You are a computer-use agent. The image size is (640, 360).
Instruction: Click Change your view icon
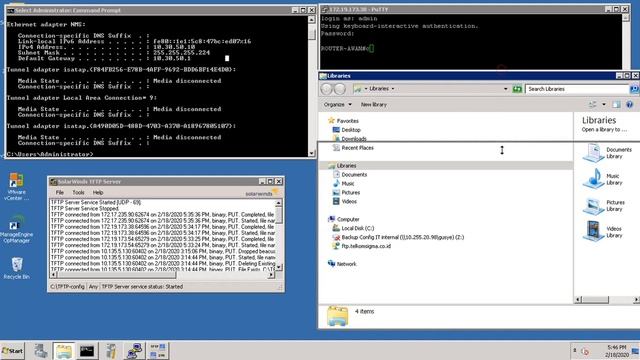click(x=593, y=104)
